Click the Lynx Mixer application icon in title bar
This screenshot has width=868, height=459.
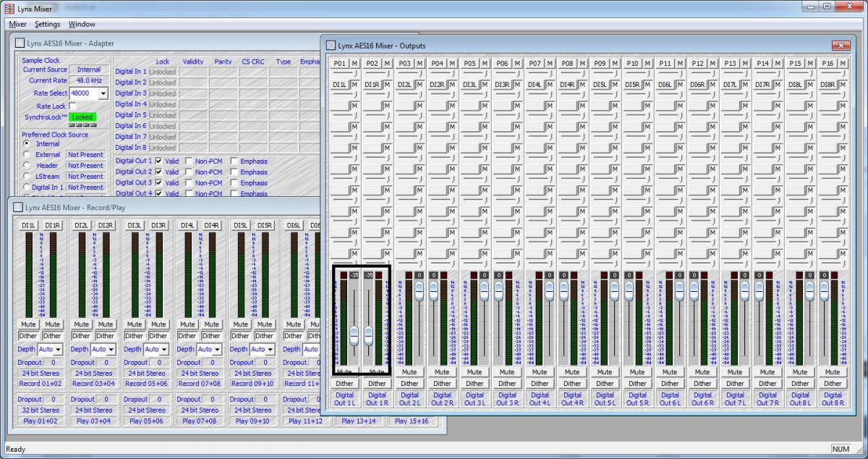9,7
